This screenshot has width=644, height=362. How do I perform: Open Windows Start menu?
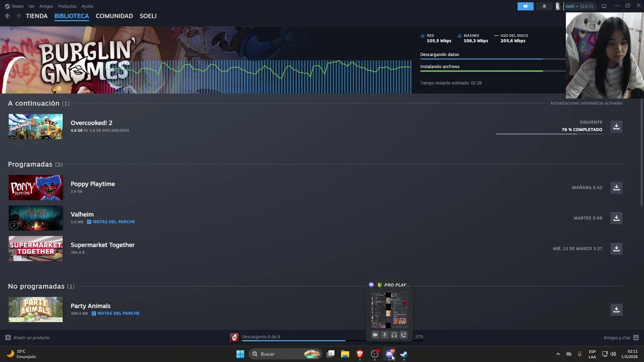coord(240,354)
